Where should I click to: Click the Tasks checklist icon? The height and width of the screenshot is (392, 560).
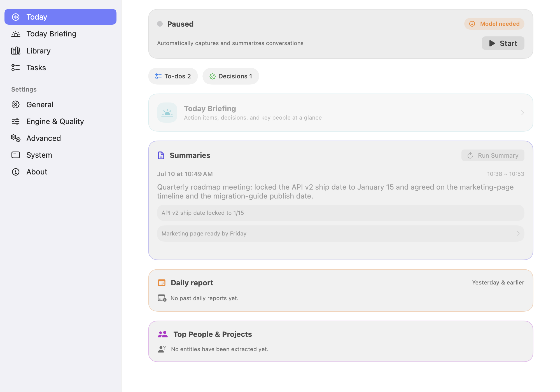[16, 67]
